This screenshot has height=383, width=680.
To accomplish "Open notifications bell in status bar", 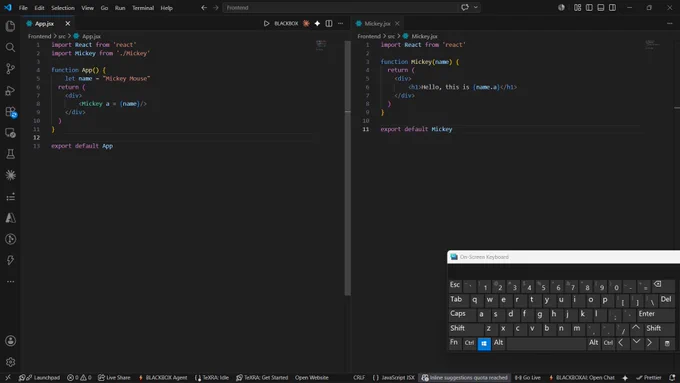I will click(x=672, y=377).
